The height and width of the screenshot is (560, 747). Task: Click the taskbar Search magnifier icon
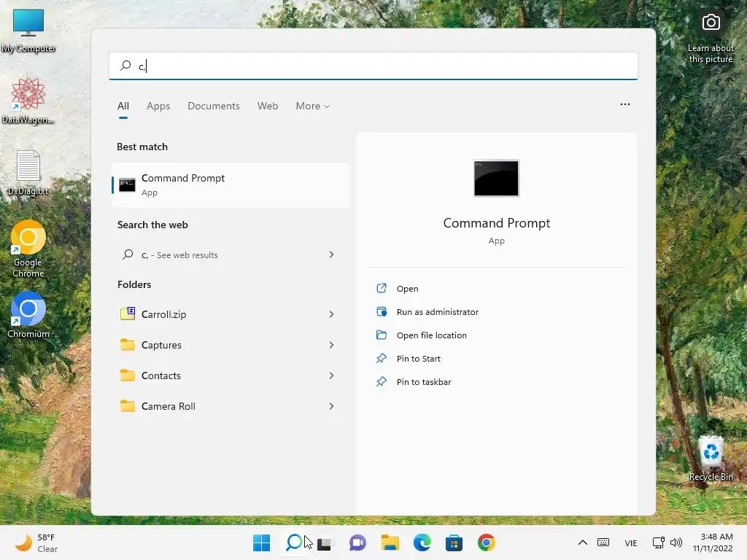point(294,542)
